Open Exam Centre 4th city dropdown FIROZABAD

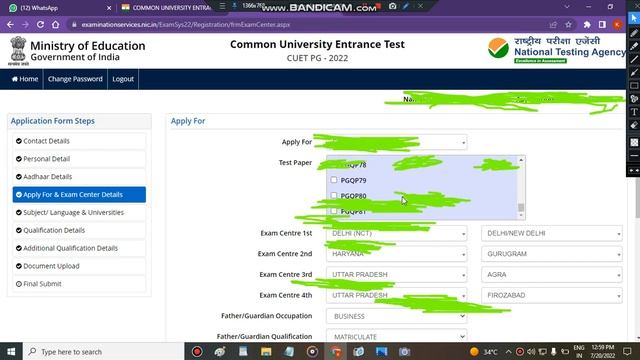(552, 295)
